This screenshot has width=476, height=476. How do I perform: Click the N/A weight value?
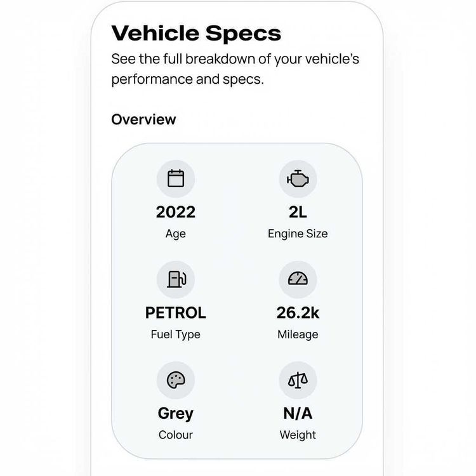tap(298, 414)
